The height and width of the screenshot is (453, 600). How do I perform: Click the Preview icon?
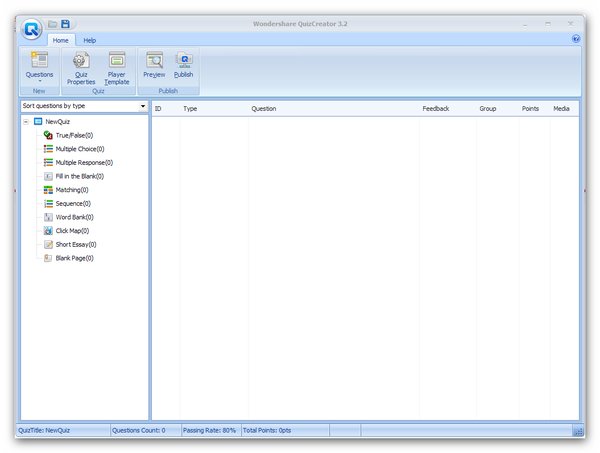[154, 66]
